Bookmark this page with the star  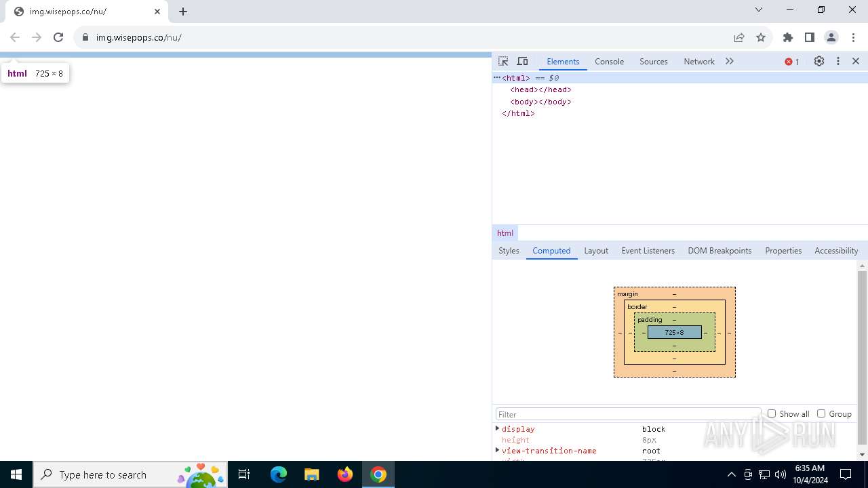point(761,37)
